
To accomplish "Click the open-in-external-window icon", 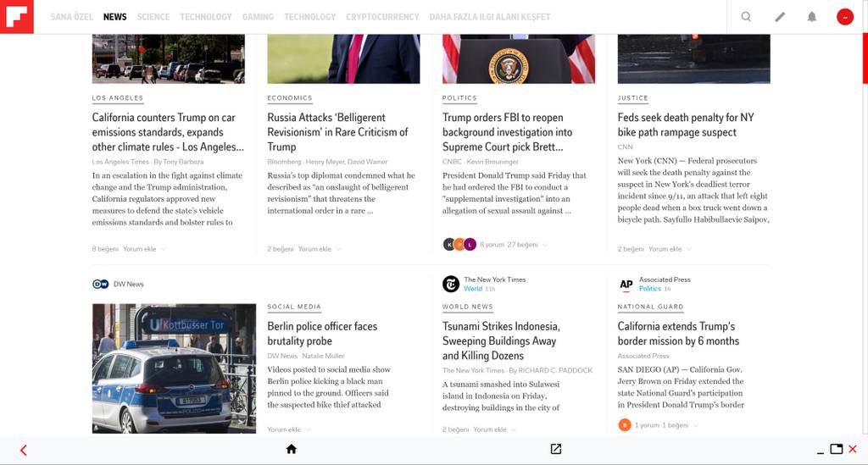I will pyautogui.click(x=556, y=449).
